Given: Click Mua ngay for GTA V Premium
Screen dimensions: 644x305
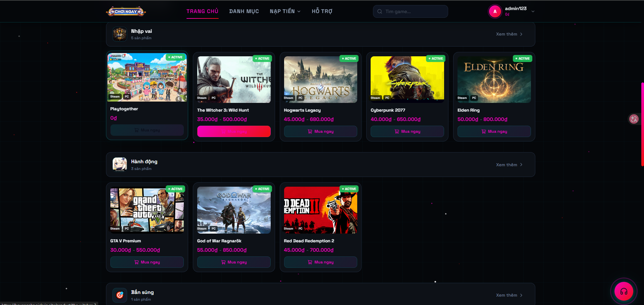Looking at the screenshot, I should [147, 262].
